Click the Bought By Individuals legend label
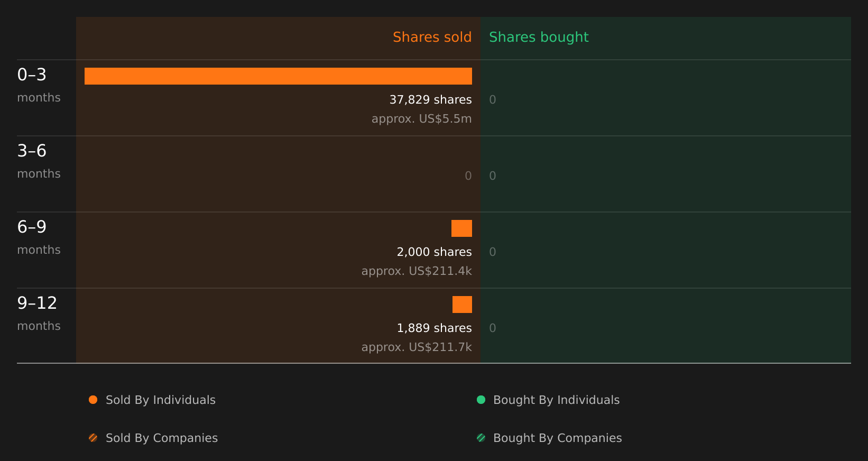This screenshot has width=868, height=461. [556, 400]
